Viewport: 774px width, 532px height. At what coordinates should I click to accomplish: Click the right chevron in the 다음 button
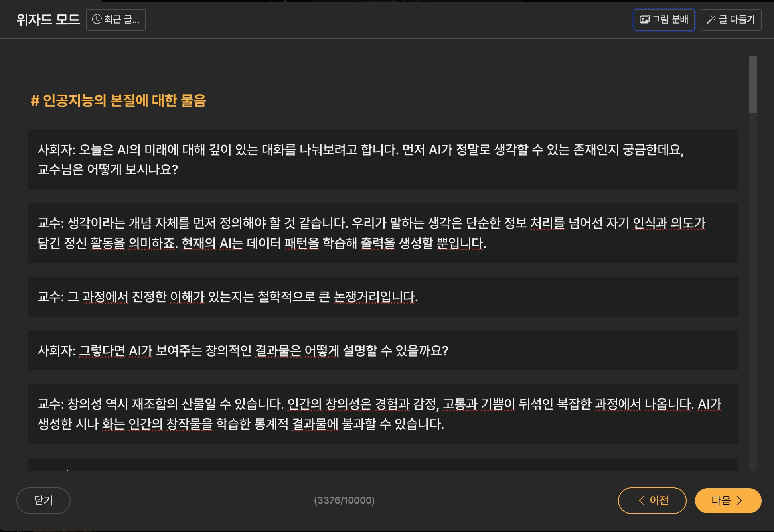[x=739, y=500]
